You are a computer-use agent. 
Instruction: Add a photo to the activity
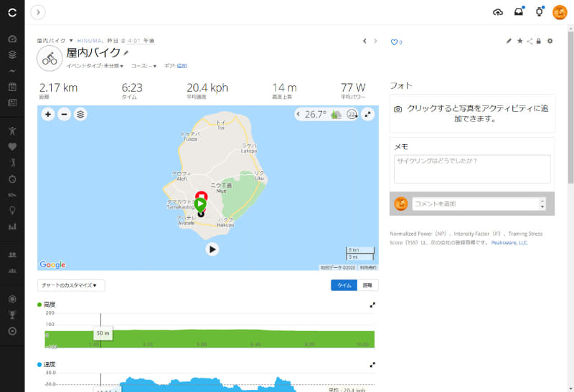click(473, 113)
